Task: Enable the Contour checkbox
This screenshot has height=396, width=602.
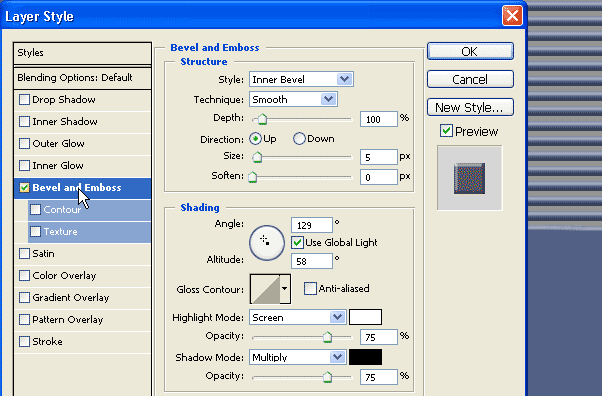Action: pos(35,209)
